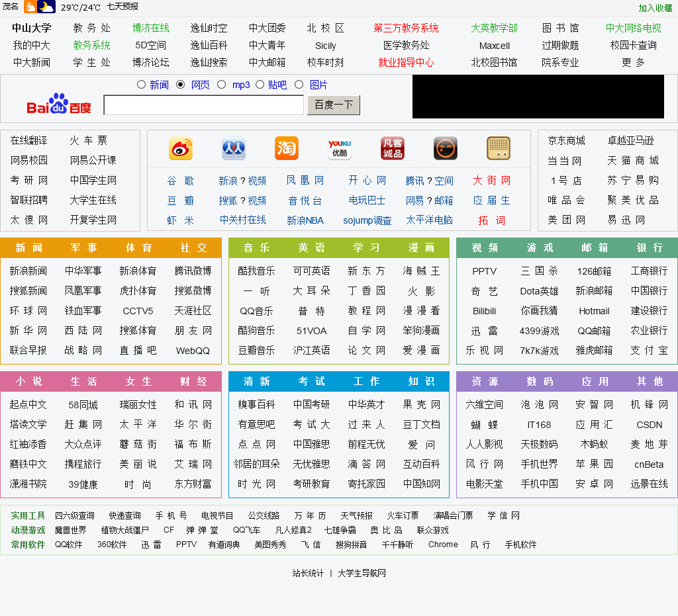Open the 七天预报 weather forecast link

pyautogui.click(x=122, y=7)
